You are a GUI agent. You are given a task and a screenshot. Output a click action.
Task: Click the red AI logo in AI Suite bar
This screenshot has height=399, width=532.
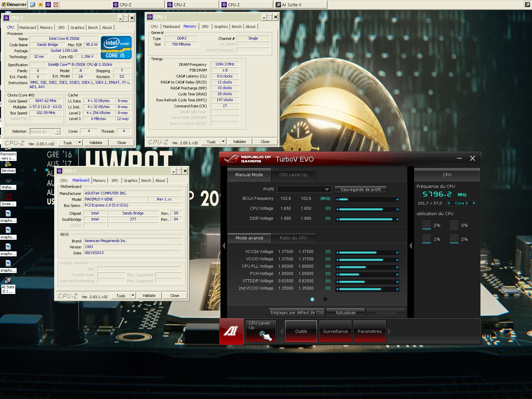coord(232,331)
